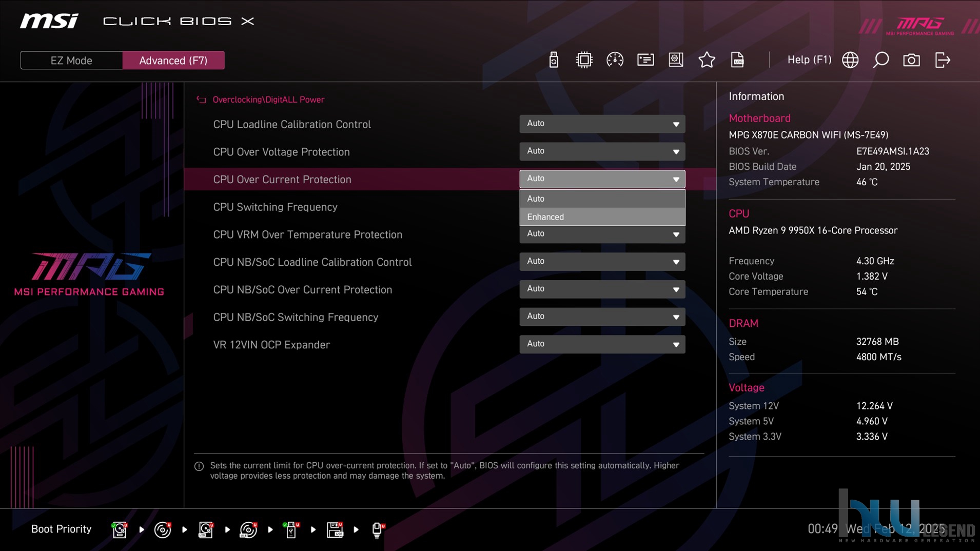
Task: Switch to Advanced (F7) tab
Action: coord(173,61)
